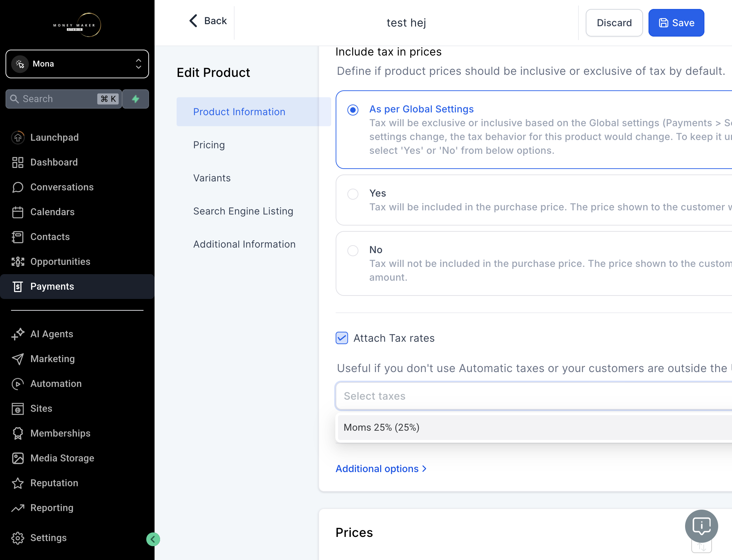Switch to Pricing section
Viewport: 732px width, 560px height.
[x=209, y=145]
